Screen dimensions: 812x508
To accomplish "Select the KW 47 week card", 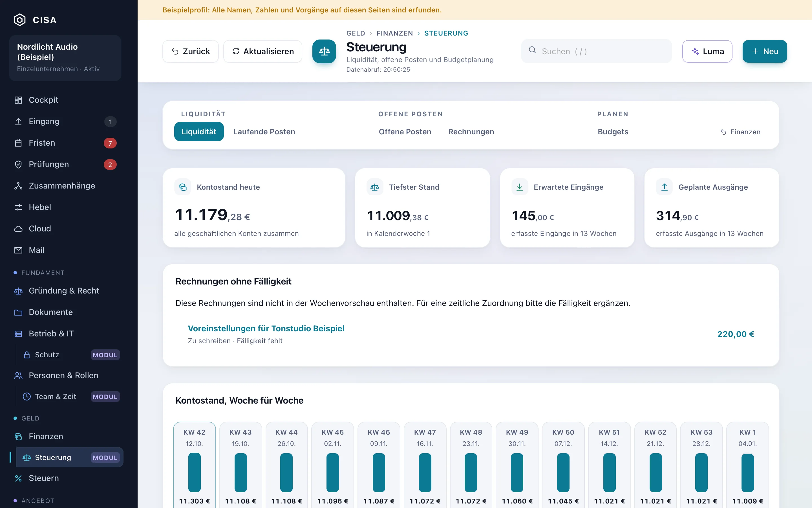I will click(425, 465).
